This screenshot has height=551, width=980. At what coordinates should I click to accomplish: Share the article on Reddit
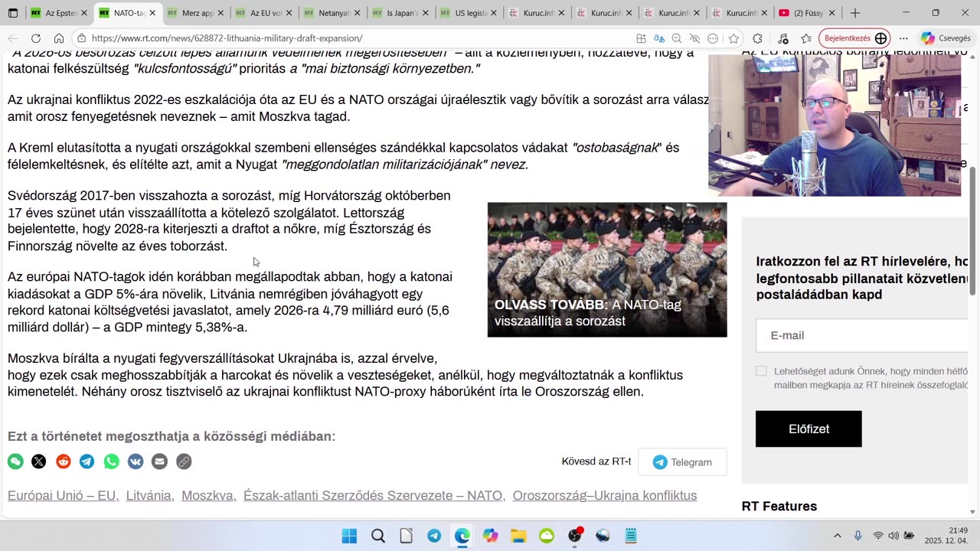pyautogui.click(x=64, y=461)
